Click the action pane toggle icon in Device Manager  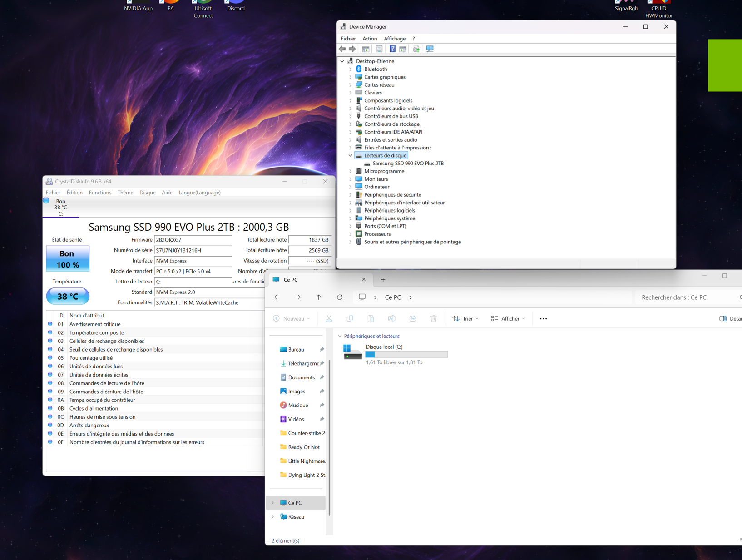(x=403, y=49)
